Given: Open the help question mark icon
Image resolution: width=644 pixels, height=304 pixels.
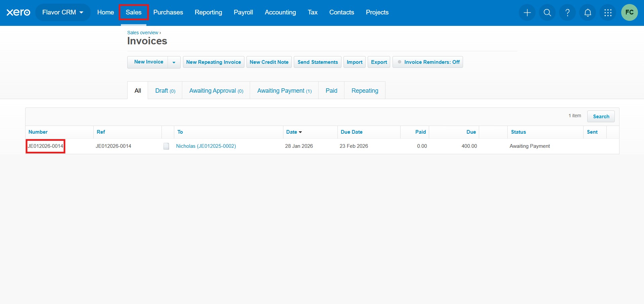Looking at the screenshot, I should click(567, 13).
